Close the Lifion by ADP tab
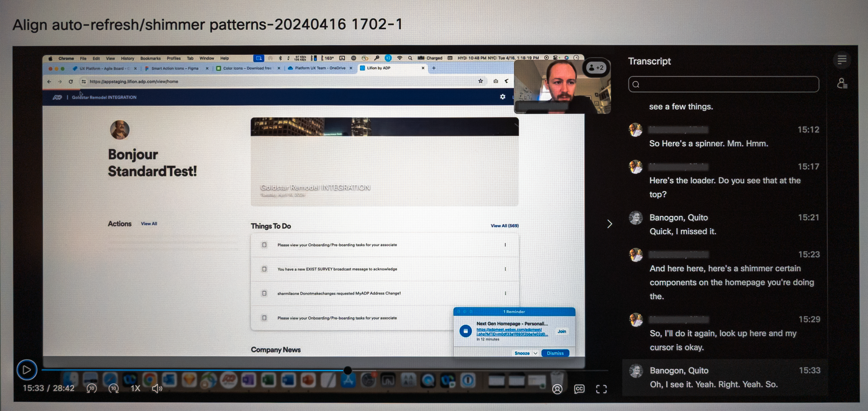Viewport: 868px width, 411px height. [x=423, y=68]
